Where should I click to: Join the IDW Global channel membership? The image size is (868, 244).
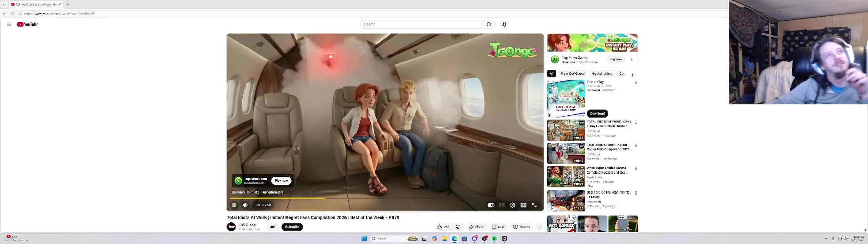(273, 227)
